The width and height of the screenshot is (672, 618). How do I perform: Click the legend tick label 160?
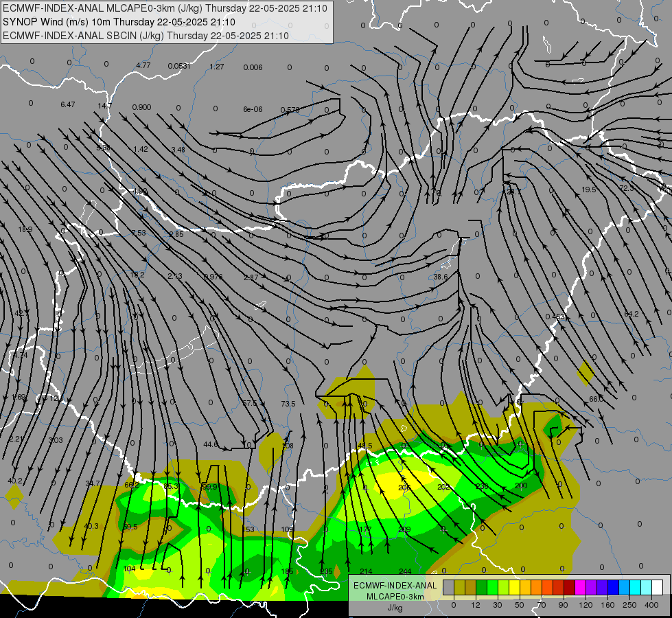(607, 605)
